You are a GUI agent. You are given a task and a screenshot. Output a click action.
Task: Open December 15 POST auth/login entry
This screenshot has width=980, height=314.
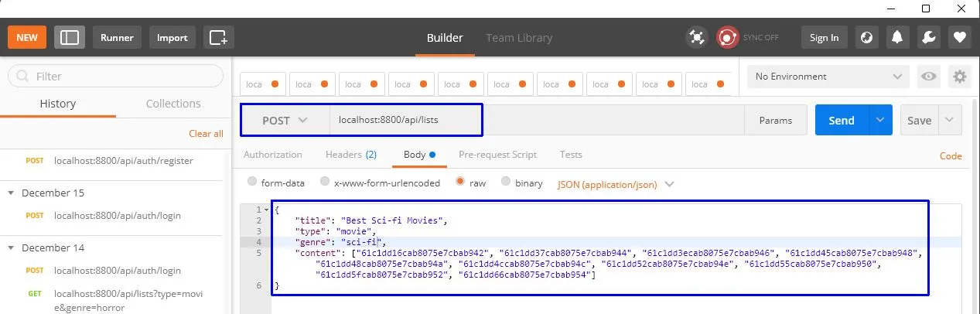tap(116, 216)
